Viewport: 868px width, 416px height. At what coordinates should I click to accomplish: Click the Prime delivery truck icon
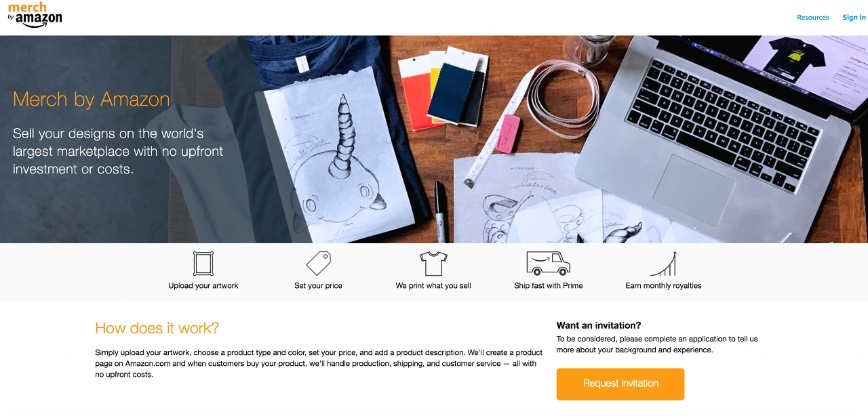548,263
